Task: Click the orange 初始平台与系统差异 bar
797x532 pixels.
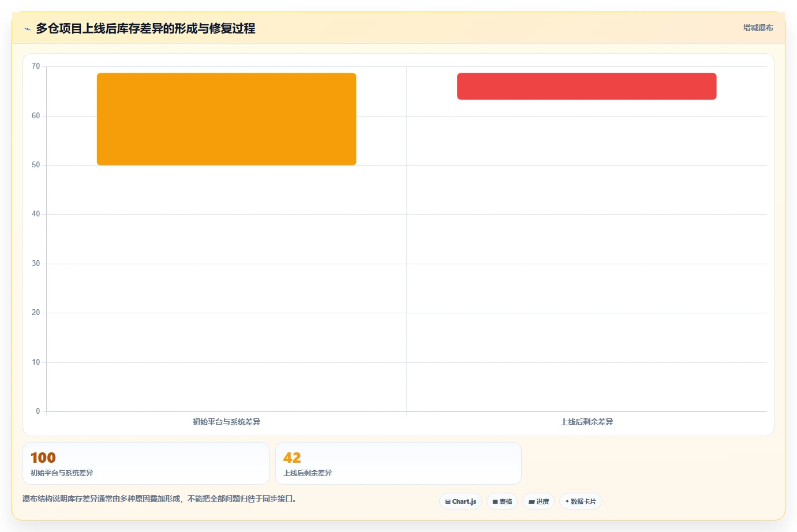Action: 226,119
